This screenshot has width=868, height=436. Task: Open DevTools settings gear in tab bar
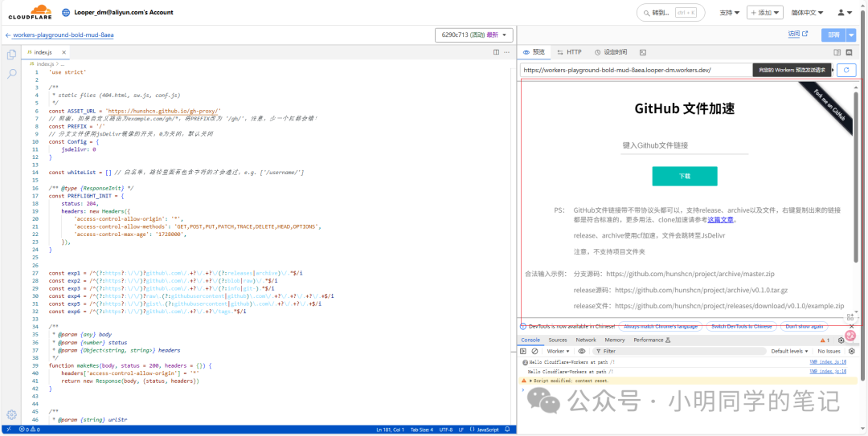coord(841,340)
